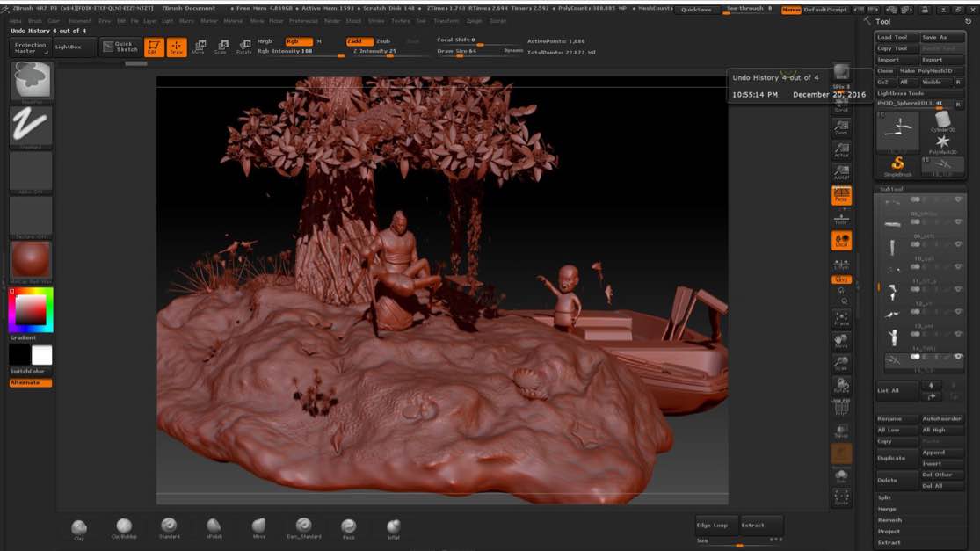Click the Frame icon on right shelf
Image resolution: width=980 pixels, height=551 pixels.
click(841, 319)
